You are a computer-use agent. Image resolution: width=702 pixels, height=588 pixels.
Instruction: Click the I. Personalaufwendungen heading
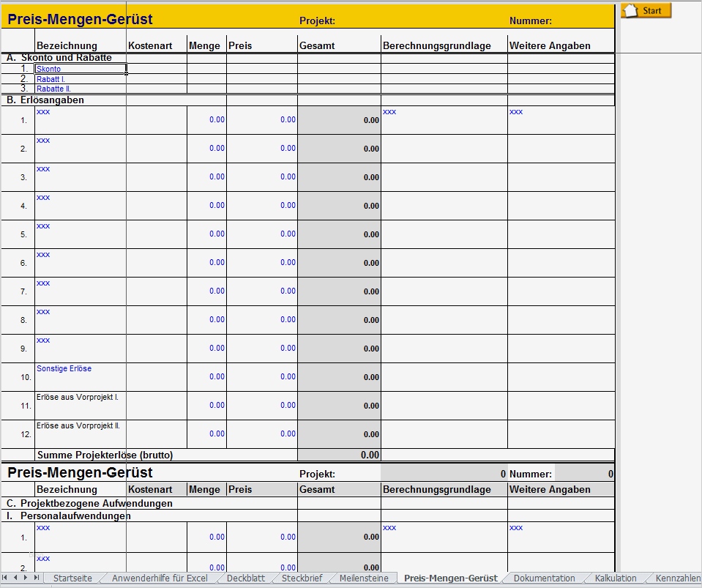pyautogui.click(x=69, y=516)
